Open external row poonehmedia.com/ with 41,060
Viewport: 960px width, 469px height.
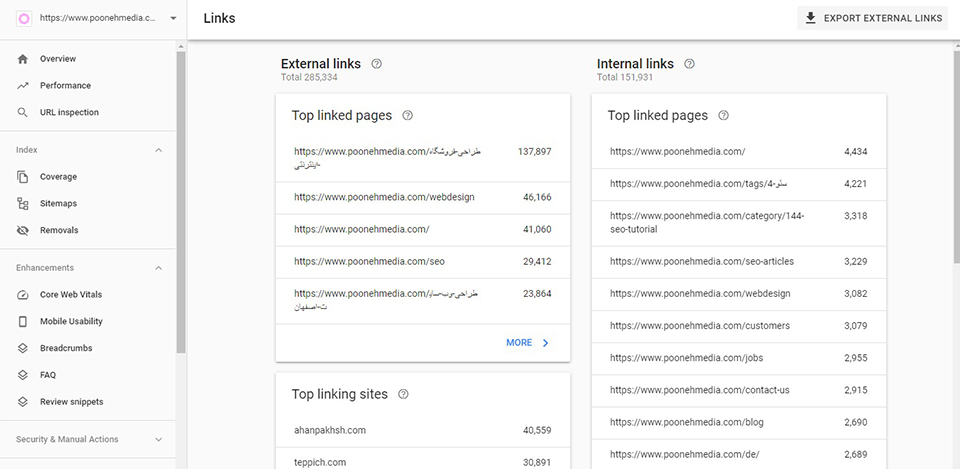click(423, 230)
